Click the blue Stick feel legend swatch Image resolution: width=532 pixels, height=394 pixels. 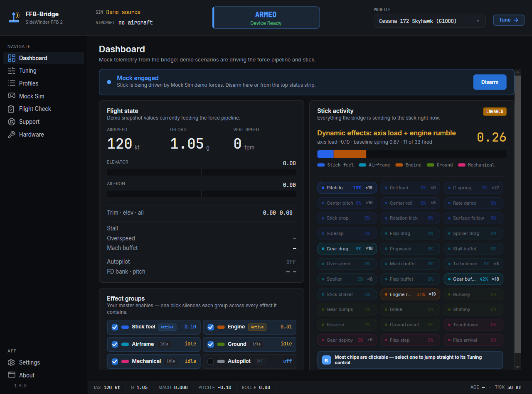(x=321, y=165)
